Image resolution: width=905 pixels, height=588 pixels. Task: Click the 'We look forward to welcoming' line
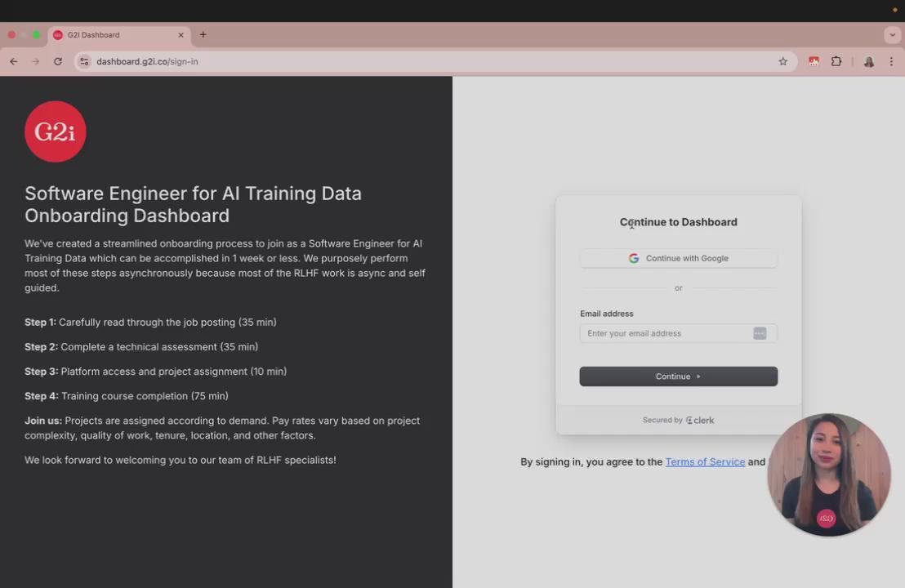click(180, 460)
